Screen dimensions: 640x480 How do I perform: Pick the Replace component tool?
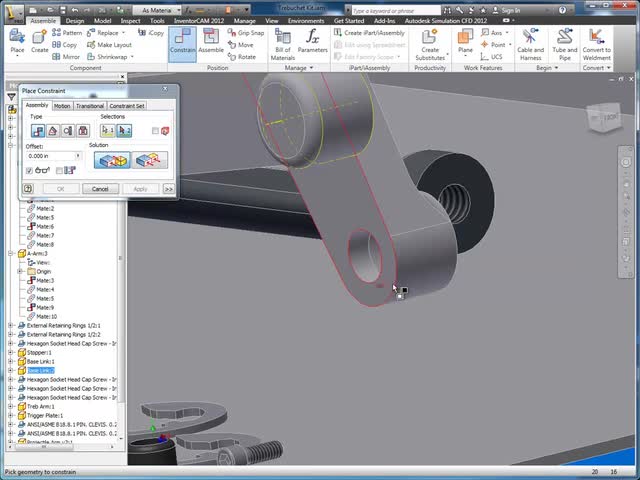click(x=106, y=33)
